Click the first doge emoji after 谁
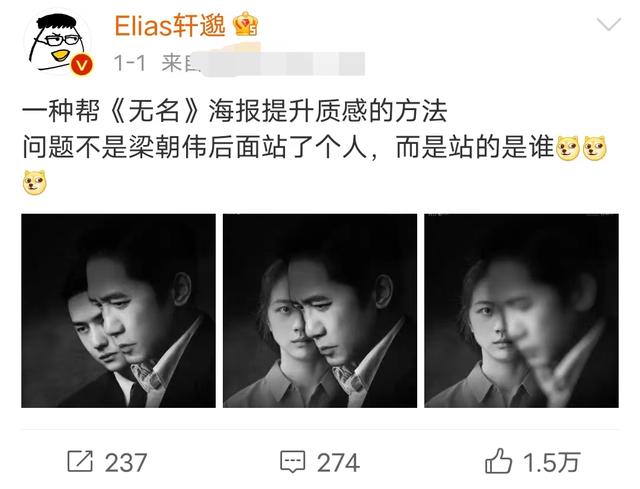 click(x=568, y=148)
